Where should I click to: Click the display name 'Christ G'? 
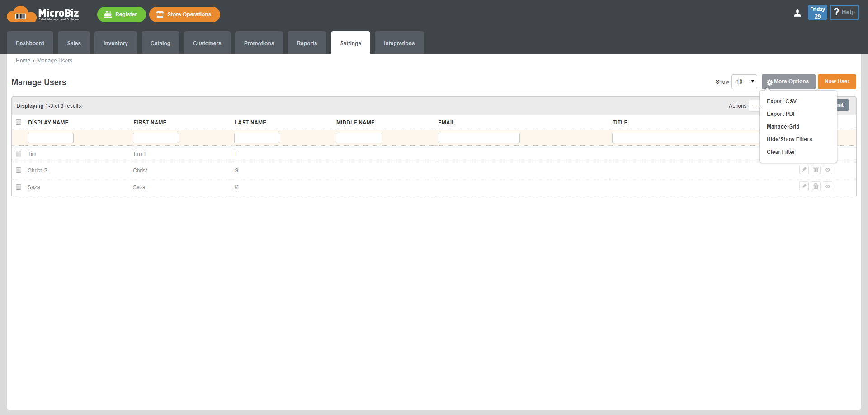tap(38, 171)
